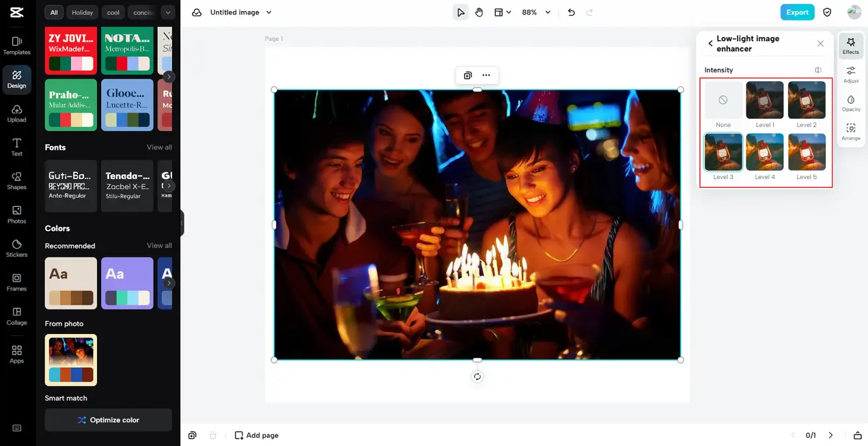The height and width of the screenshot is (446, 868).
Task: Open the layout resize dropdown
Action: pyautogui.click(x=503, y=12)
